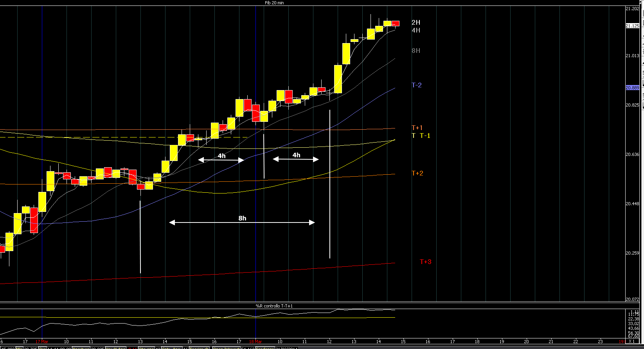Select the 8h arrow annotation text
644x349 pixels.
point(242,218)
